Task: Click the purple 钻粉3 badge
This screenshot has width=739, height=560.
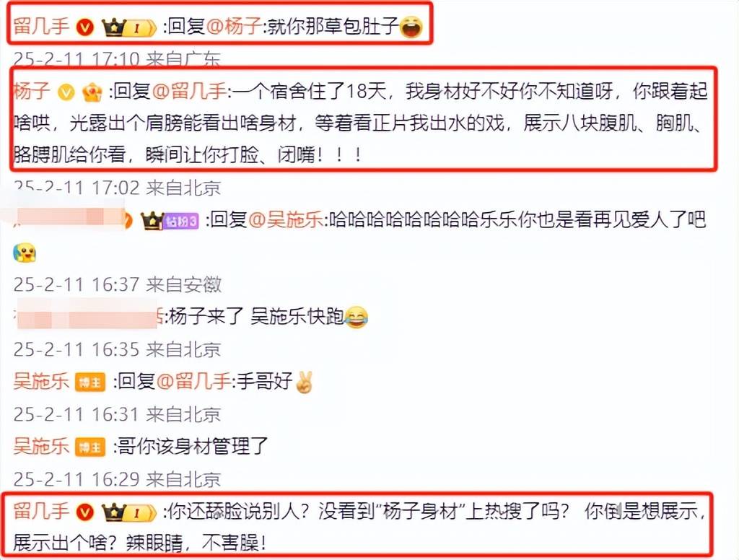Action: 180,221
